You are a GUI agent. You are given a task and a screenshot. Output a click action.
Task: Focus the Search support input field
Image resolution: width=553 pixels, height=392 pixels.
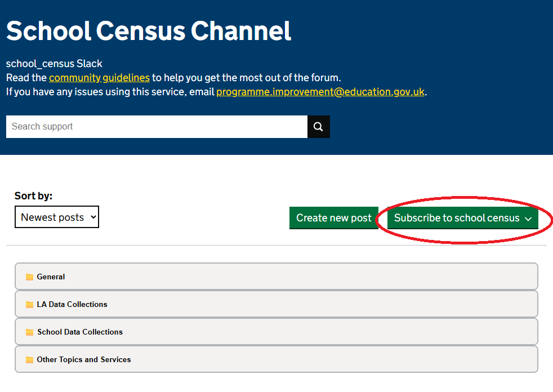(157, 127)
